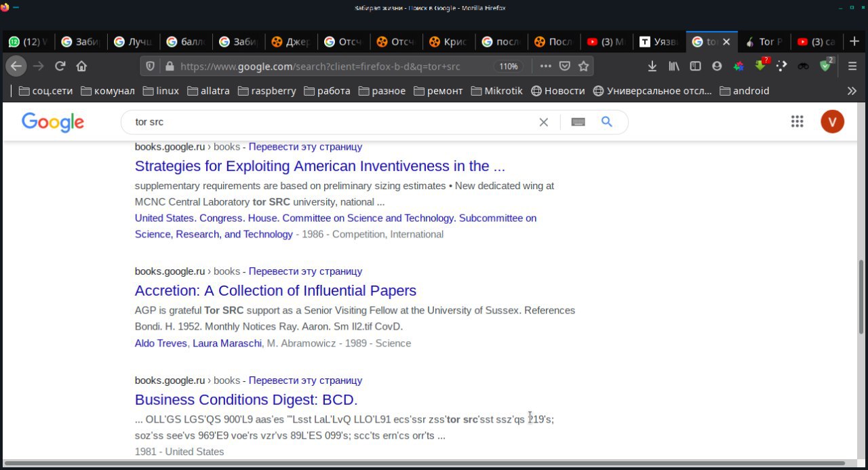The image size is (868, 470).
Task: Go back to the previous page
Action: [x=16, y=66]
